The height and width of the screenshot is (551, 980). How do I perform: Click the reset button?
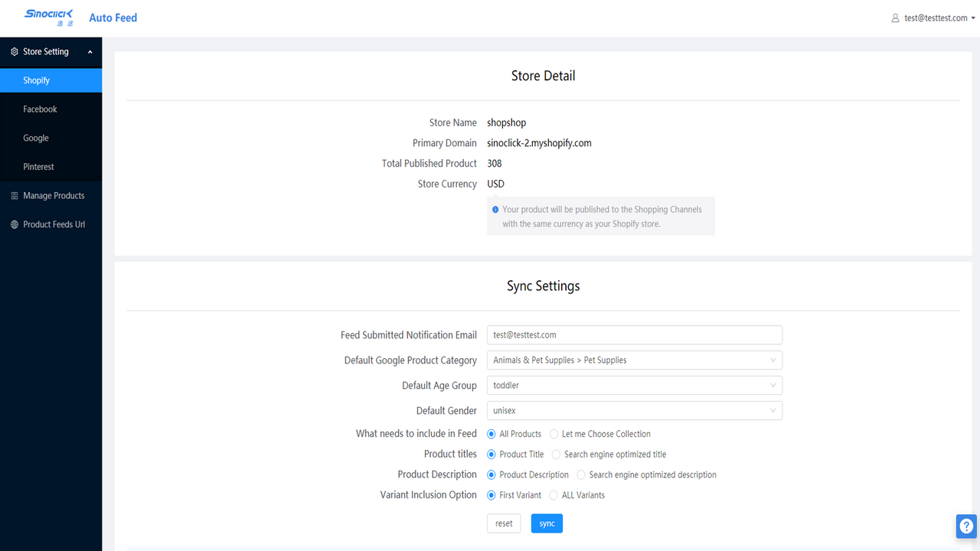(x=504, y=523)
